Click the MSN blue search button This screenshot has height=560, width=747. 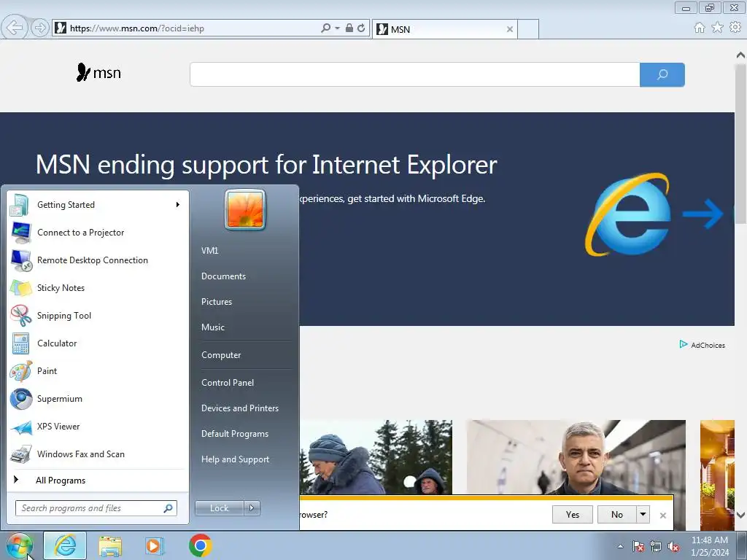coord(662,75)
